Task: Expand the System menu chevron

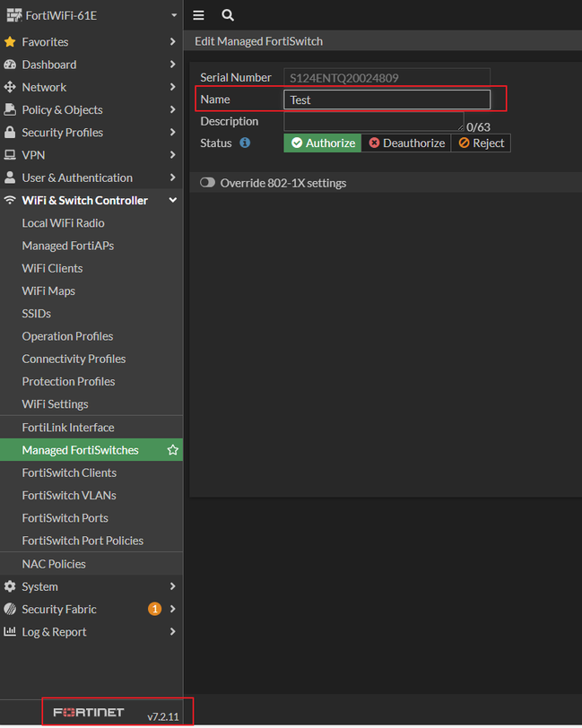Action: pyautogui.click(x=173, y=586)
